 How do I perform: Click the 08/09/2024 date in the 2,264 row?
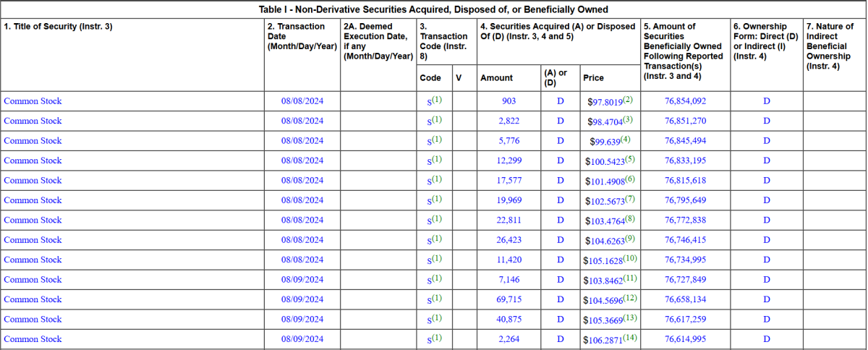click(x=302, y=340)
